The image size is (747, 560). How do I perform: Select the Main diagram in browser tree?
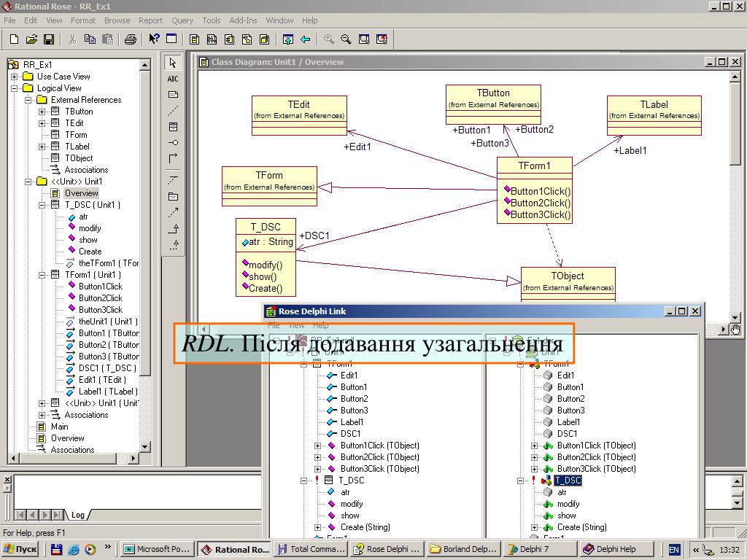pyautogui.click(x=60, y=427)
